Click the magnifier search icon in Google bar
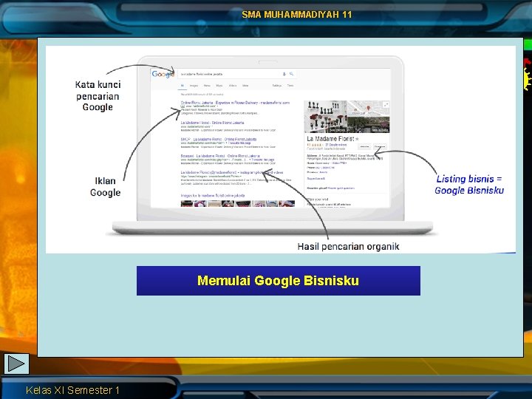 tap(291, 74)
